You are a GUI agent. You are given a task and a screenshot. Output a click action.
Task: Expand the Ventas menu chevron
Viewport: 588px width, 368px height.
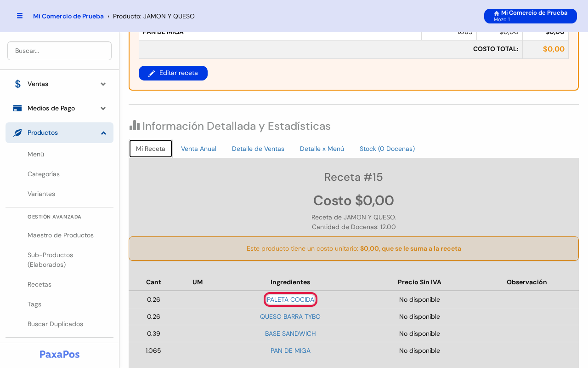(103, 84)
